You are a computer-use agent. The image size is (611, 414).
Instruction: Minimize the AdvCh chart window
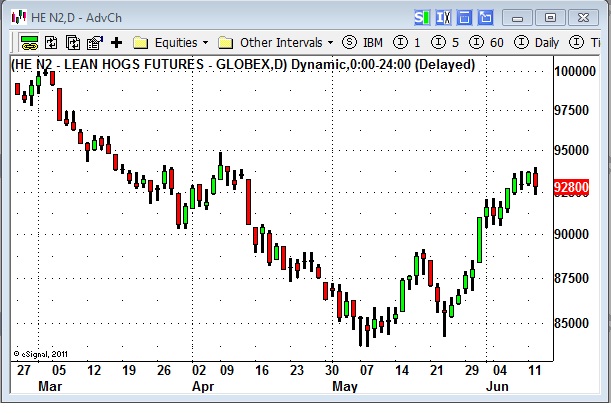point(517,18)
